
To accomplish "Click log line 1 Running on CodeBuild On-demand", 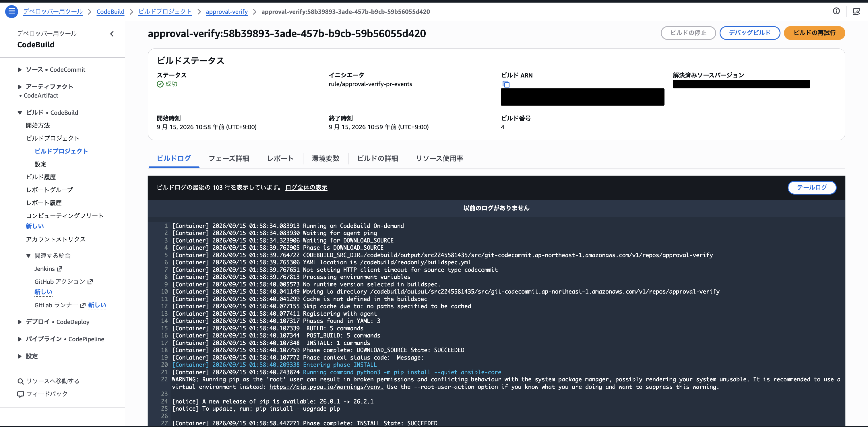I will coord(288,226).
